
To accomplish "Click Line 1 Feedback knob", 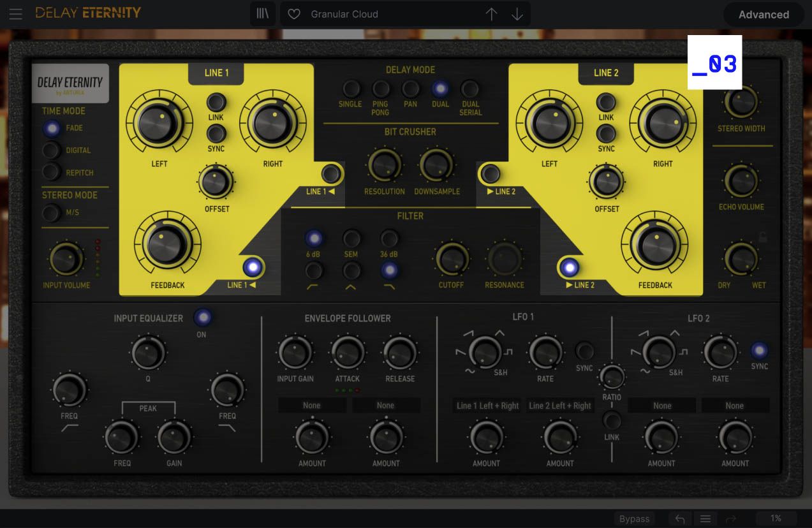I will [x=168, y=245].
